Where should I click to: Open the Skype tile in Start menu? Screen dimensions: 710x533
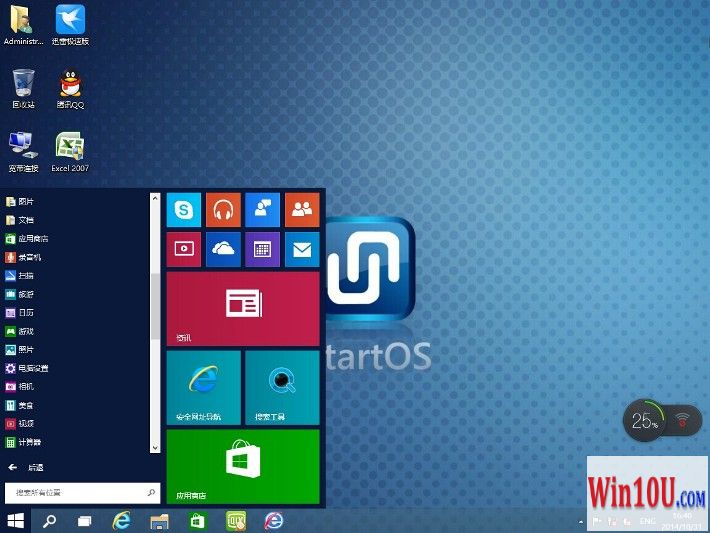(x=183, y=210)
